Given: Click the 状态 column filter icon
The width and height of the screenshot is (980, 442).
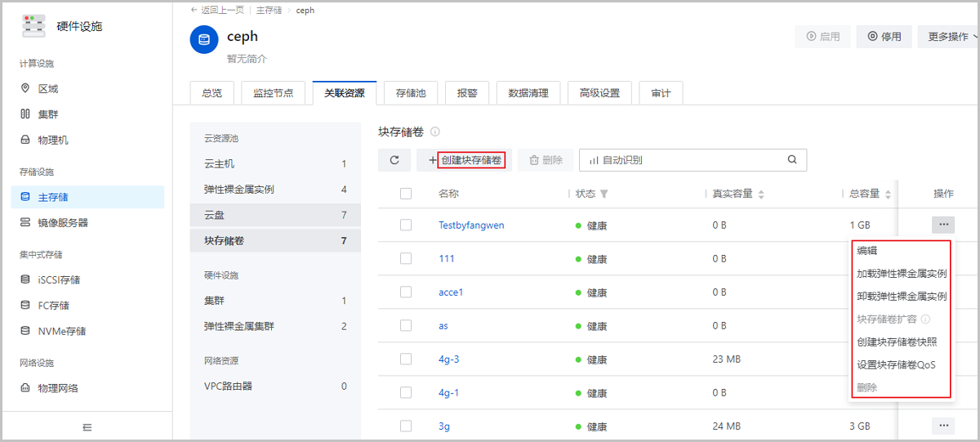Looking at the screenshot, I should pyautogui.click(x=604, y=194).
